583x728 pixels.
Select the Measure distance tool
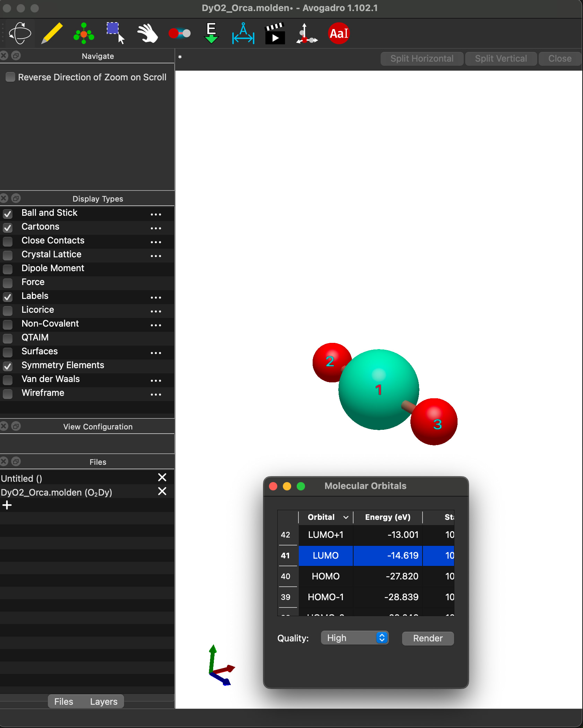pos(243,34)
